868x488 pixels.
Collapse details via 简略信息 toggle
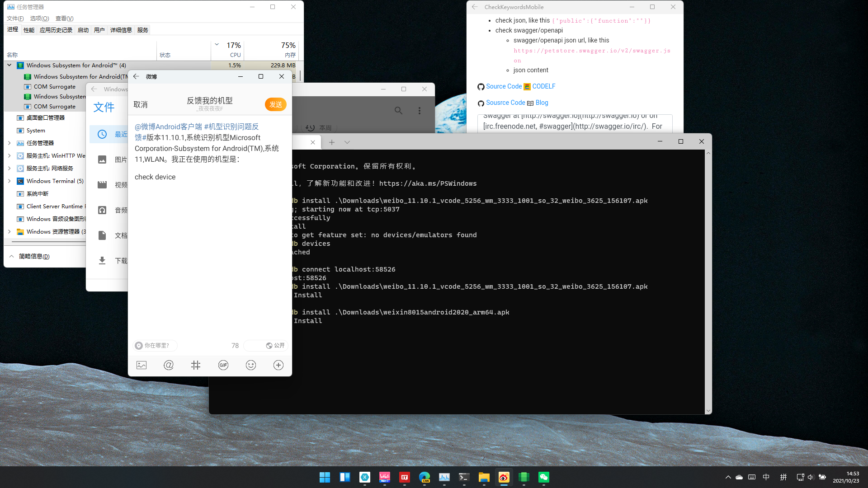tap(29, 256)
